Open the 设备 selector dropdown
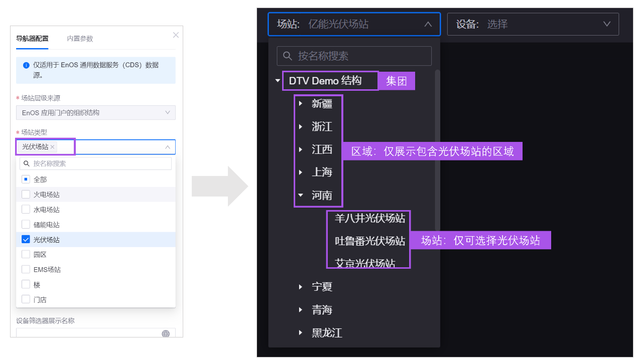The image size is (637, 364). tap(533, 24)
